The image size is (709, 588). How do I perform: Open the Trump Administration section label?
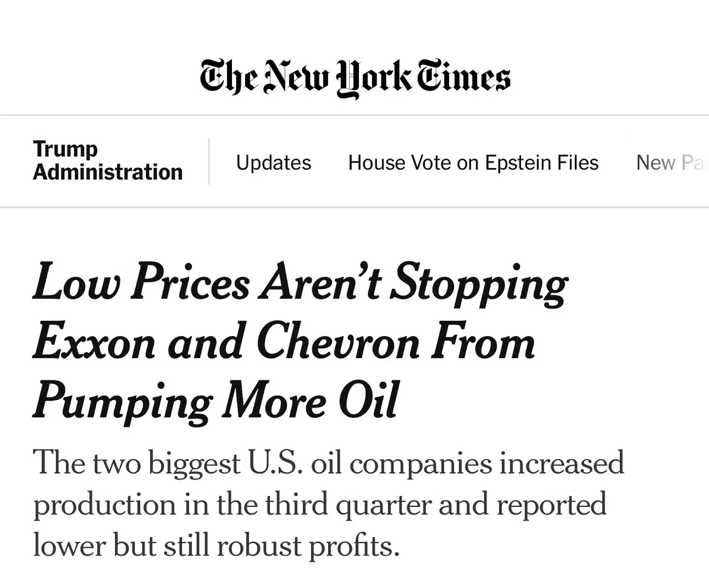pos(107,160)
